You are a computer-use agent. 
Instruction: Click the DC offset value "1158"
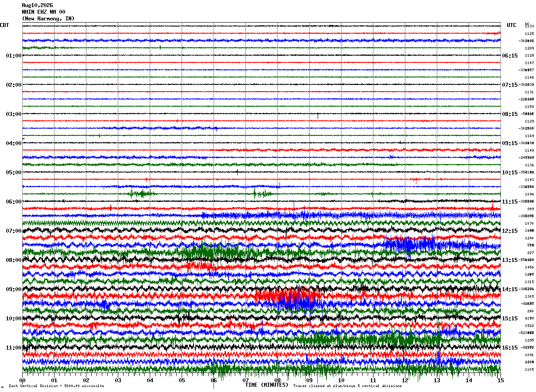529,107
